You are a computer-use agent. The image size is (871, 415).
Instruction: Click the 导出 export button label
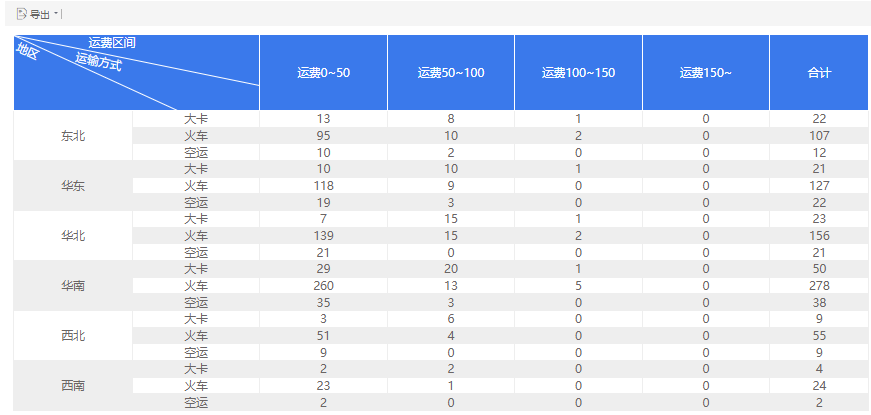(x=40, y=14)
